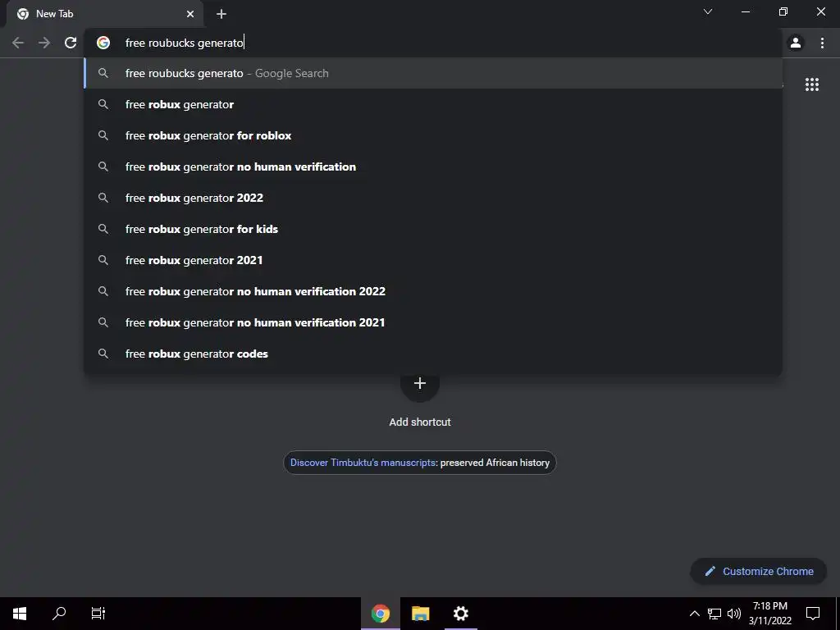Pick 'no human verification 2021' suggestion
The width and height of the screenshot is (840, 630).
click(x=433, y=322)
